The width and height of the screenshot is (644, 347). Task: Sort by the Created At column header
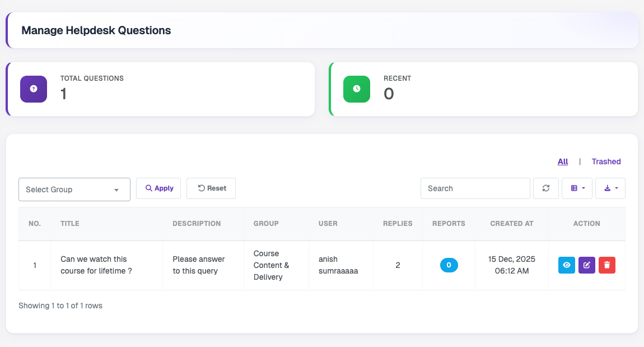click(x=511, y=224)
